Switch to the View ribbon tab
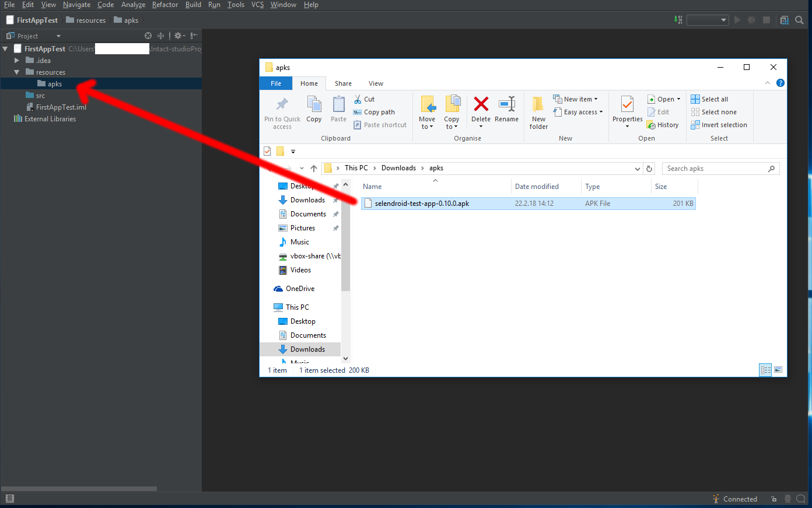812x508 pixels. (x=376, y=83)
